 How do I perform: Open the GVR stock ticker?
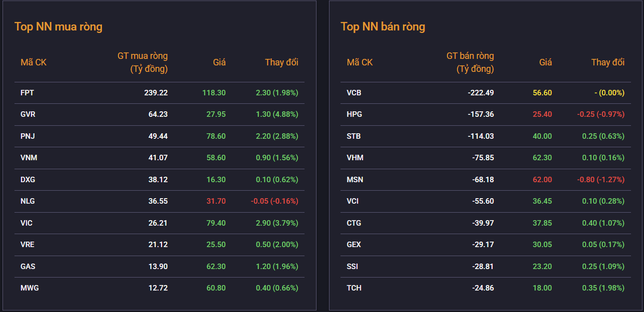pyautogui.click(x=28, y=114)
